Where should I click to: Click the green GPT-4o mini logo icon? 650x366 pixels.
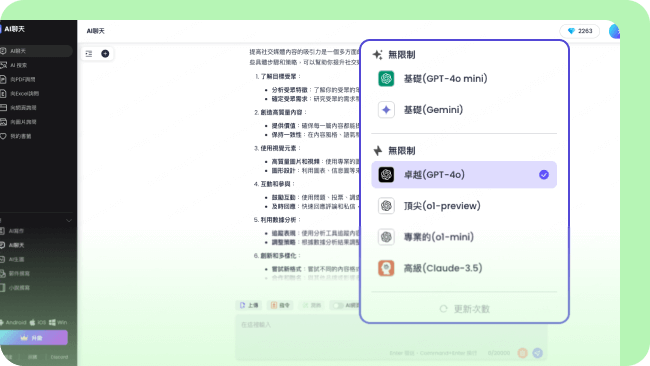click(386, 78)
